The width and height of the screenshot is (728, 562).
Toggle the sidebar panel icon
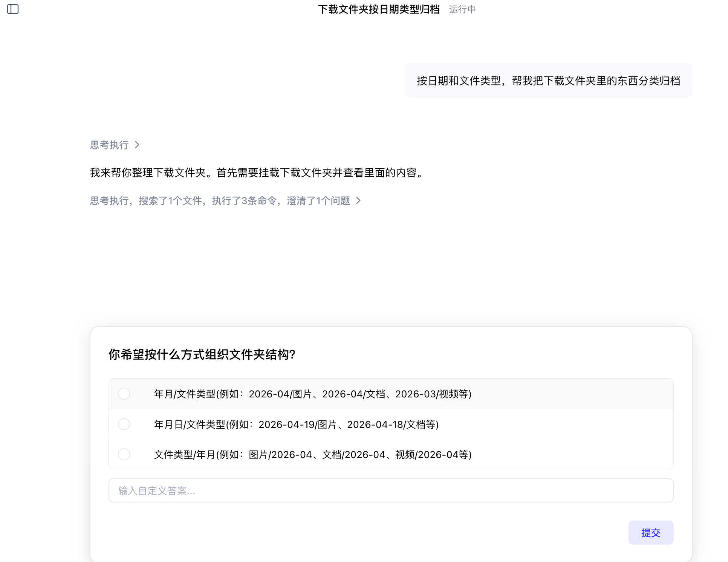click(13, 9)
